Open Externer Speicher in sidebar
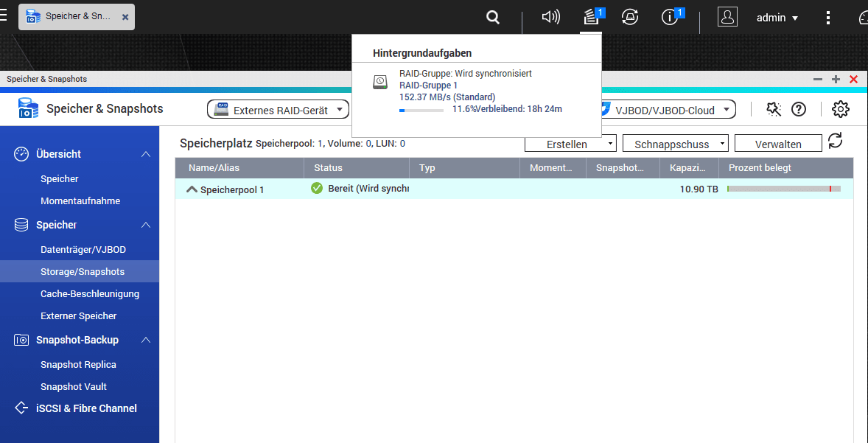868x443 pixels. click(79, 316)
